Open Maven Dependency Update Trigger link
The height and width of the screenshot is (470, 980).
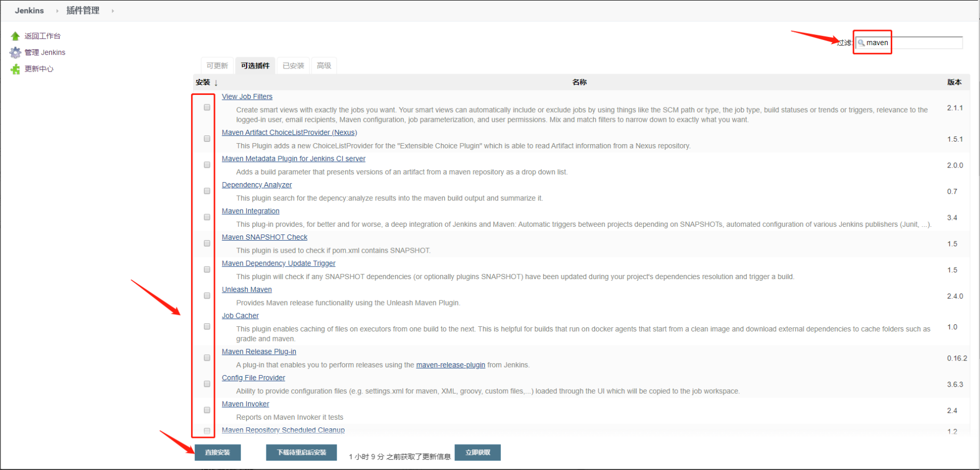[x=278, y=264]
